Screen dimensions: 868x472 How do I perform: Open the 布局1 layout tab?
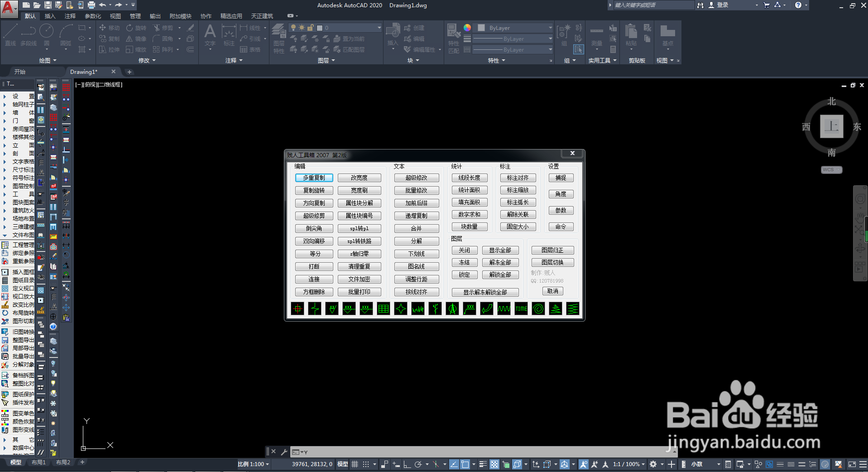38,462
